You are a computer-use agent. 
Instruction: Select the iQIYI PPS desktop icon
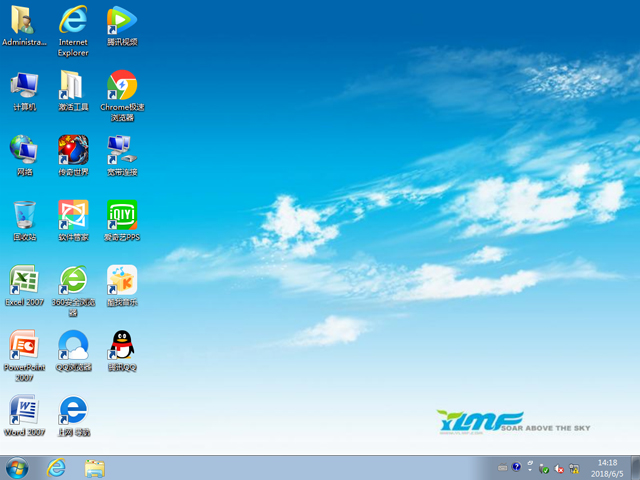click(x=122, y=215)
